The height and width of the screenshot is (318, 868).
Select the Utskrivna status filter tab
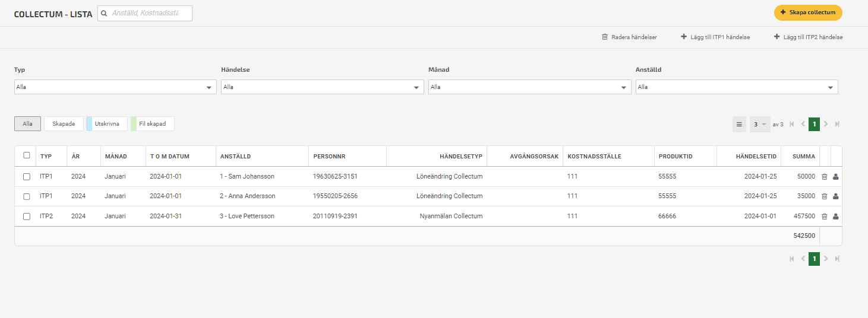point(107,123)
